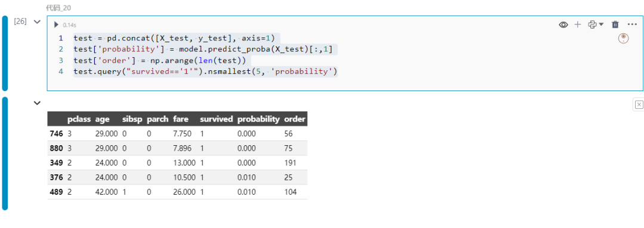Select the fare column header
Screen dimensions: 644x228
pos(181,119)
